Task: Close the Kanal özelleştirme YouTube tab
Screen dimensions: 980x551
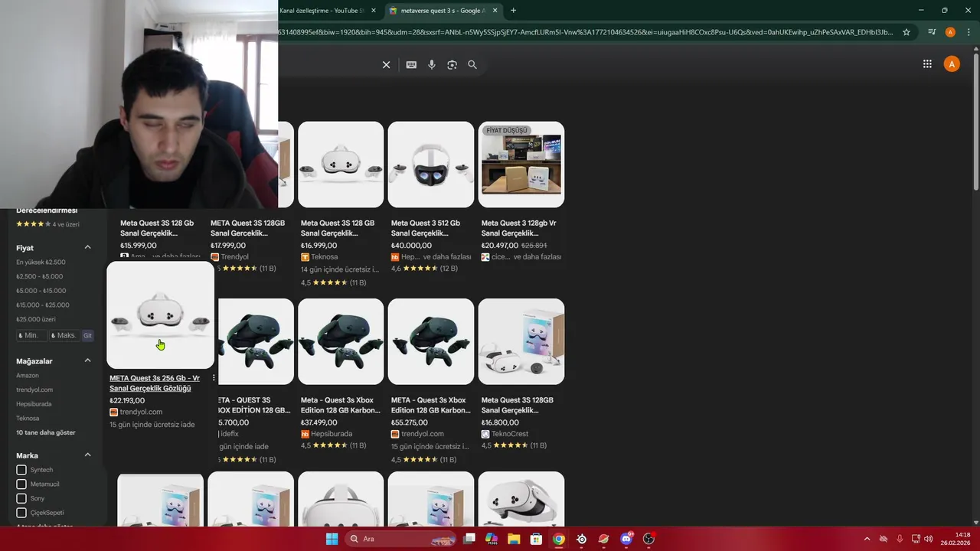Action: [374, 11]
